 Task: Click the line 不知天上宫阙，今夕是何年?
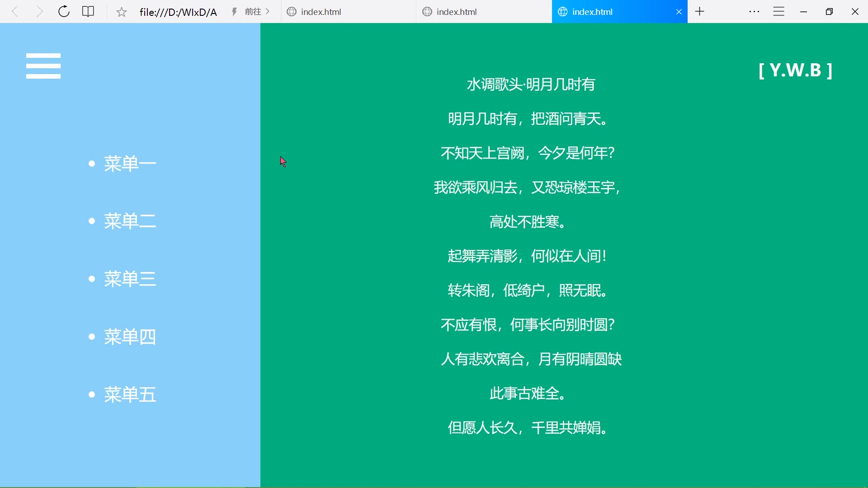coord(528,153)
